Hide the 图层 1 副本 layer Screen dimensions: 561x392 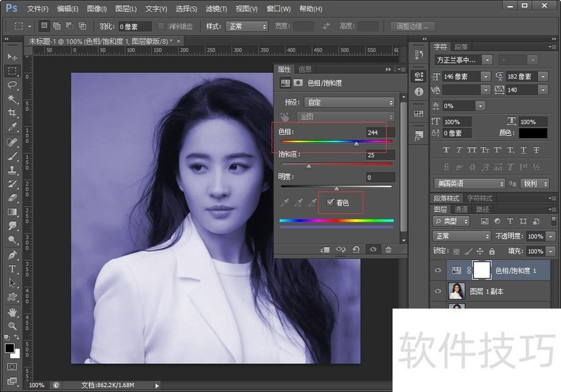[x=438, y=291]
